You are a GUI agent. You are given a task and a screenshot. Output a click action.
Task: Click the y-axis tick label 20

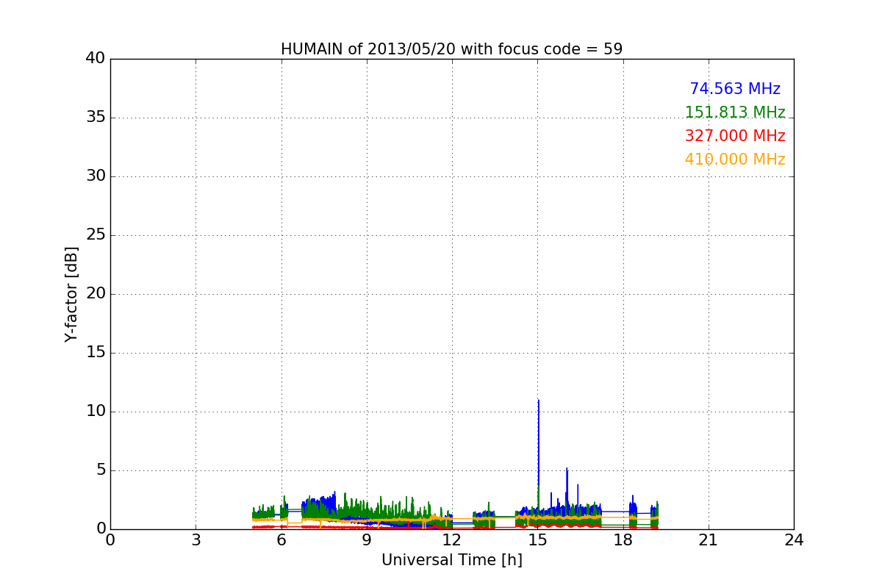[95, 294]
